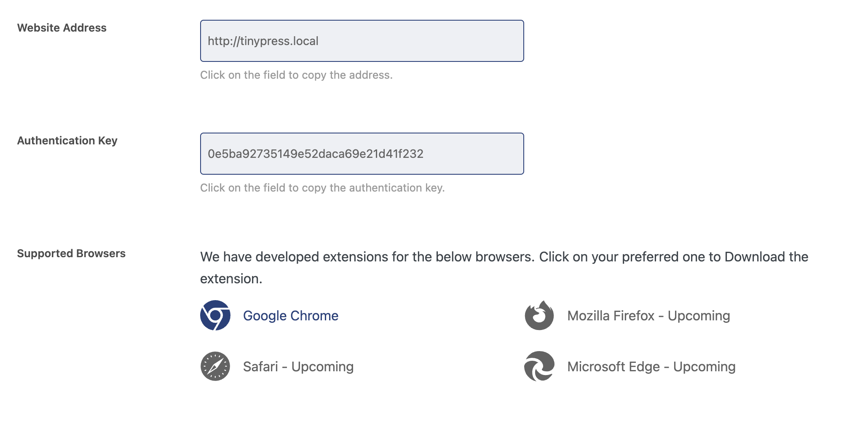Select the Microsoft Edge - Upcoming label

[x=651, y=367]
